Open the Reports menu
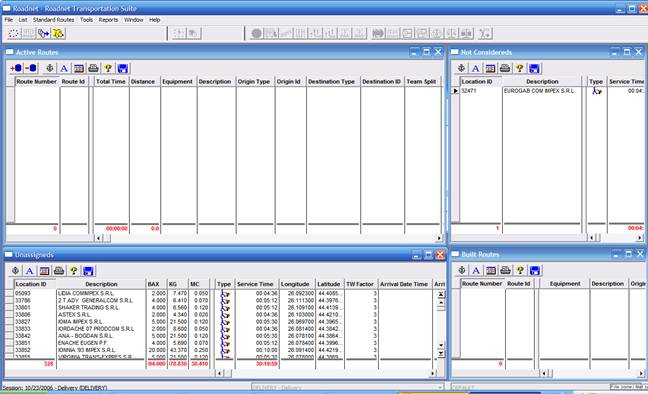The width and height of the screenshot is (648, 394). (108, 20)
